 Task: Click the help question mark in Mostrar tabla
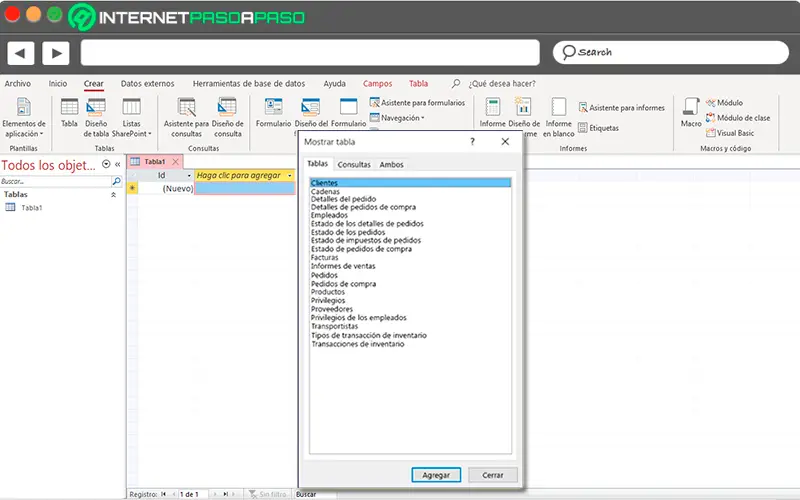coord(472,142)
